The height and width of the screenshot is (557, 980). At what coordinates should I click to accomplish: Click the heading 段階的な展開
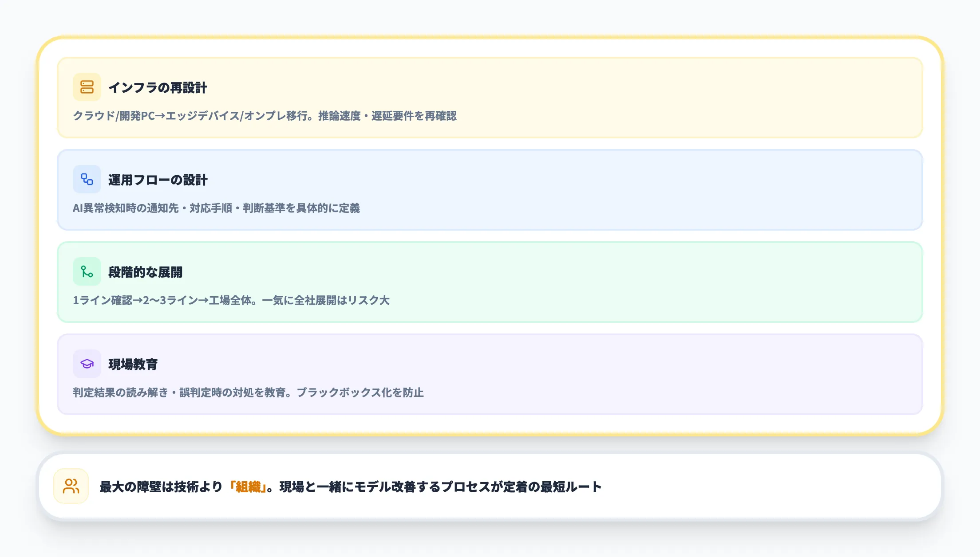[145, 272]
